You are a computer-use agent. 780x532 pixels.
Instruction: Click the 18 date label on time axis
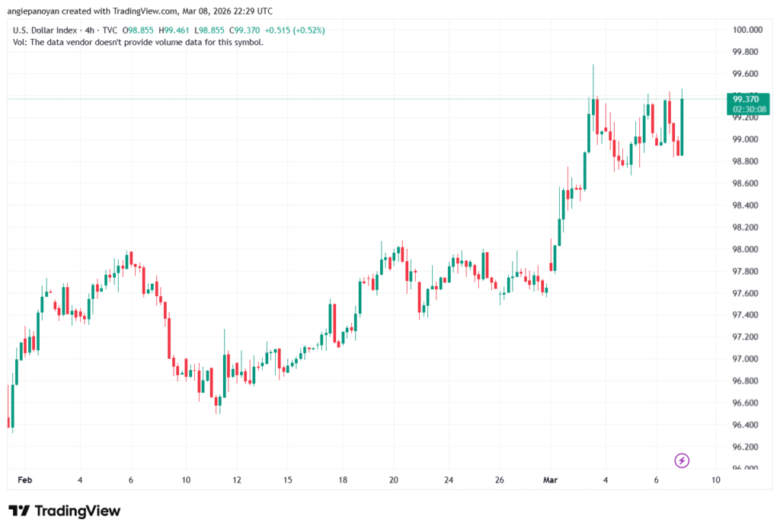[x=343, y=480]
